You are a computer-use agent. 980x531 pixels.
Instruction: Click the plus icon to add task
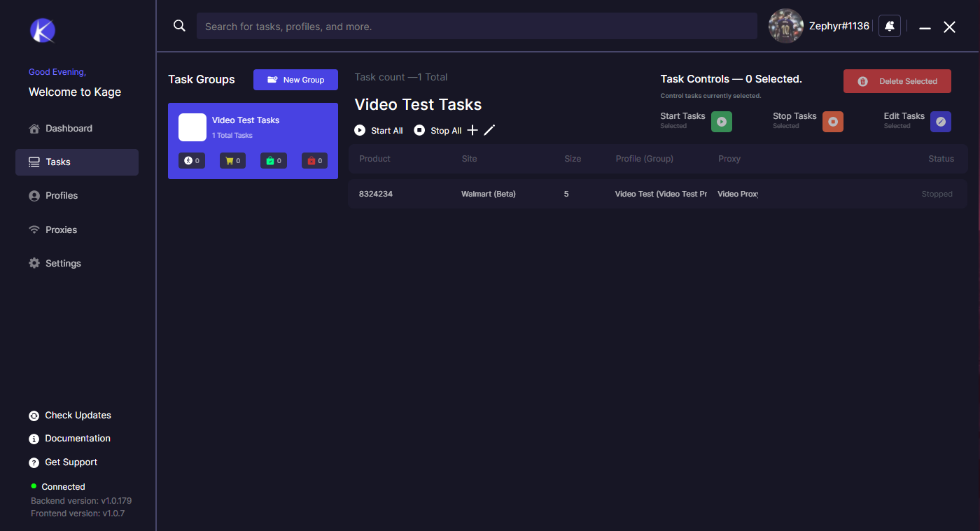pyautogui.click(x=472, y=130)
